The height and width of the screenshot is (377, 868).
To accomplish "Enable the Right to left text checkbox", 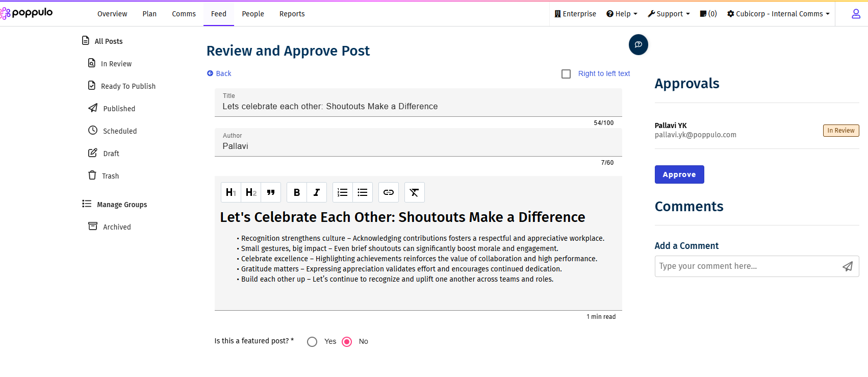I will [x=566, y=74].
